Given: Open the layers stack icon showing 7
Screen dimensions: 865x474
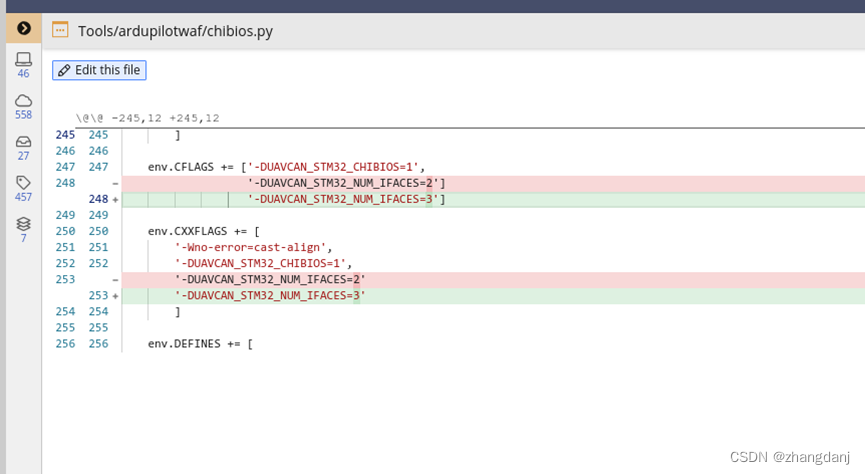Looking at the screenshot, I should coord(23,230).
